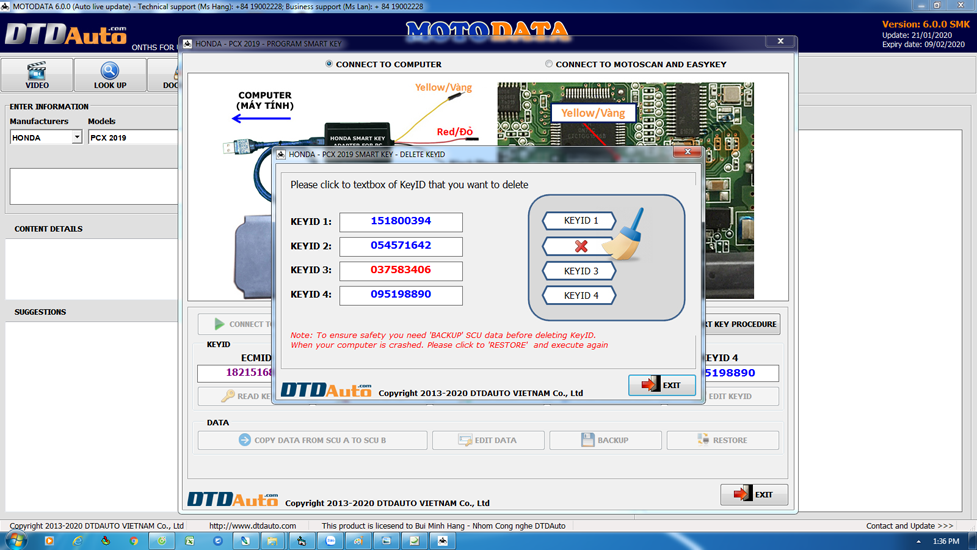Screen dimensions: 977x550
Task: Click the Models field showing PCX 2019
Action: pos(133,137)
